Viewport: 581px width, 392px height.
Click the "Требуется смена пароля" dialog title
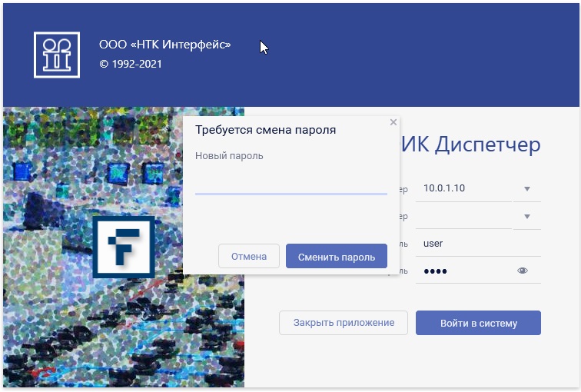(x=265, y=130)
